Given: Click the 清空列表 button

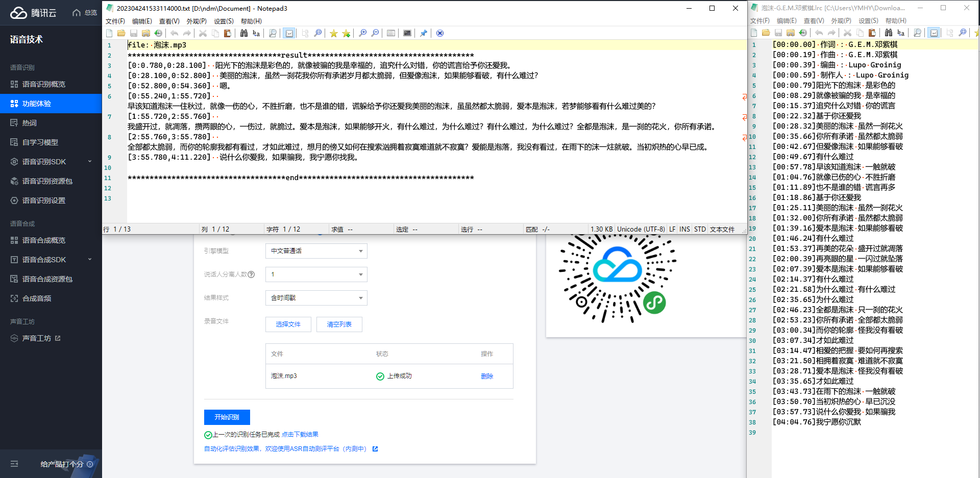Looking at the screenshot, I should [x=339, y=324].
